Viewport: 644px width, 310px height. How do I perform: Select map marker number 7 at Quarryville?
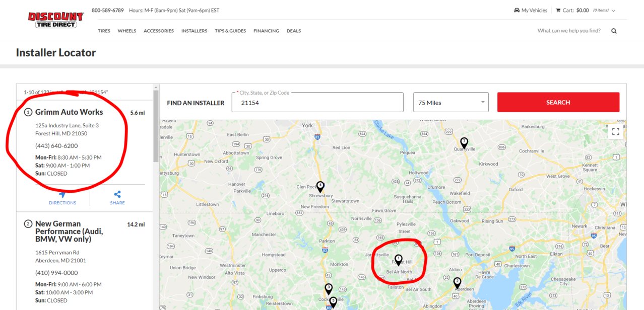click(x=464, y=143)
